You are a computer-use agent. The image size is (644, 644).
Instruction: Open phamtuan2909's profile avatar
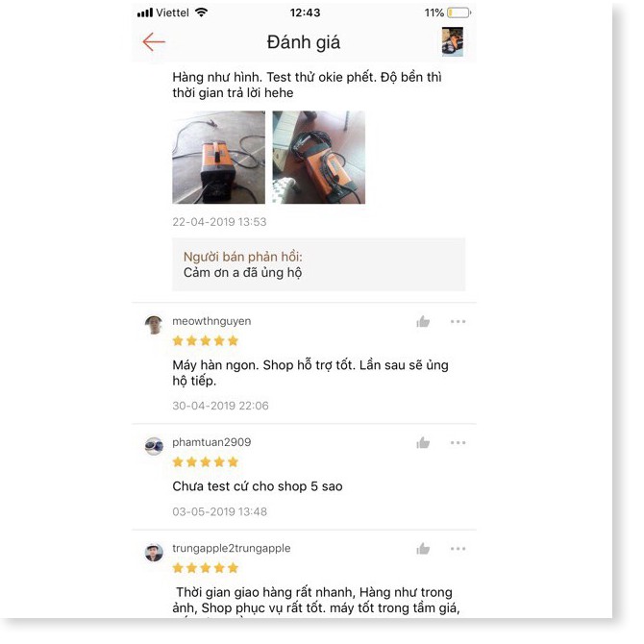click(x=154, y=446)
